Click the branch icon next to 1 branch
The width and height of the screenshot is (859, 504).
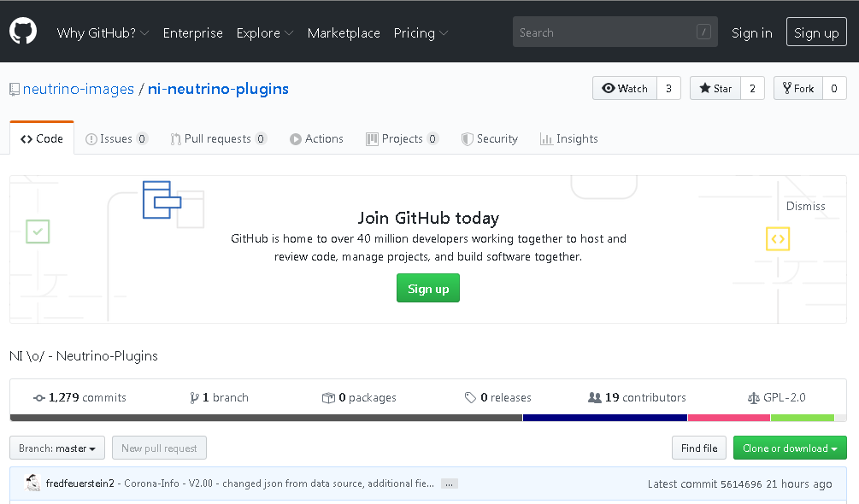(x=195, y=398)
